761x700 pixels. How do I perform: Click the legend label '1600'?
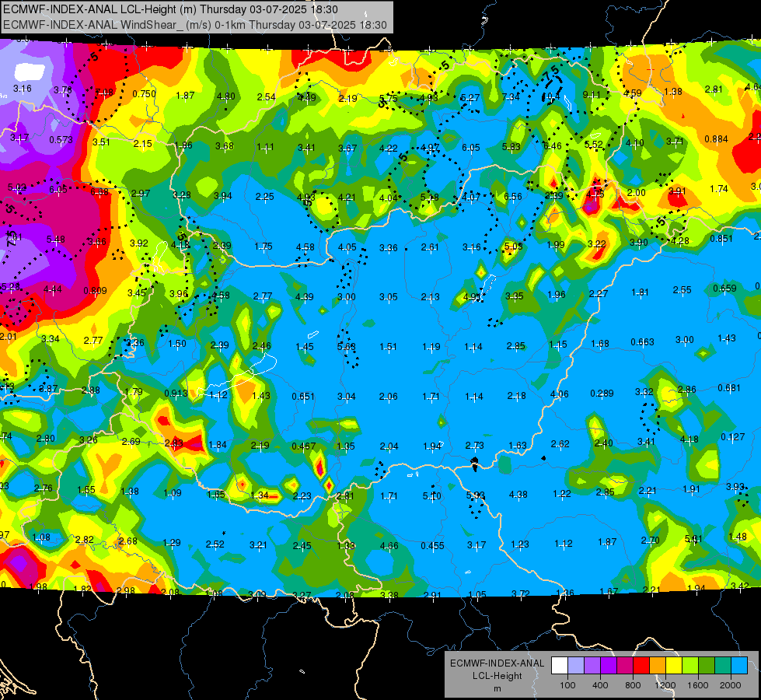pyautogui.click(x=698, y=685)
